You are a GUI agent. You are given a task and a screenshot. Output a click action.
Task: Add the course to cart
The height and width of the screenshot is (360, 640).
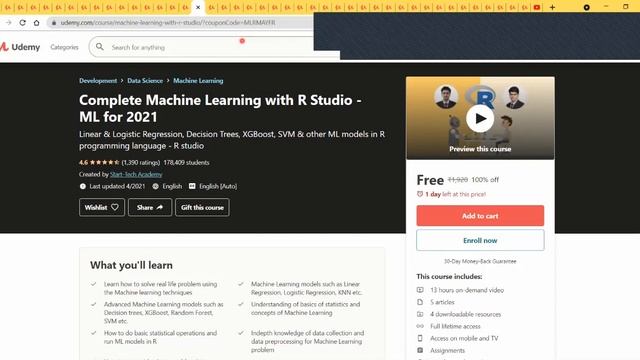(480, 216)
